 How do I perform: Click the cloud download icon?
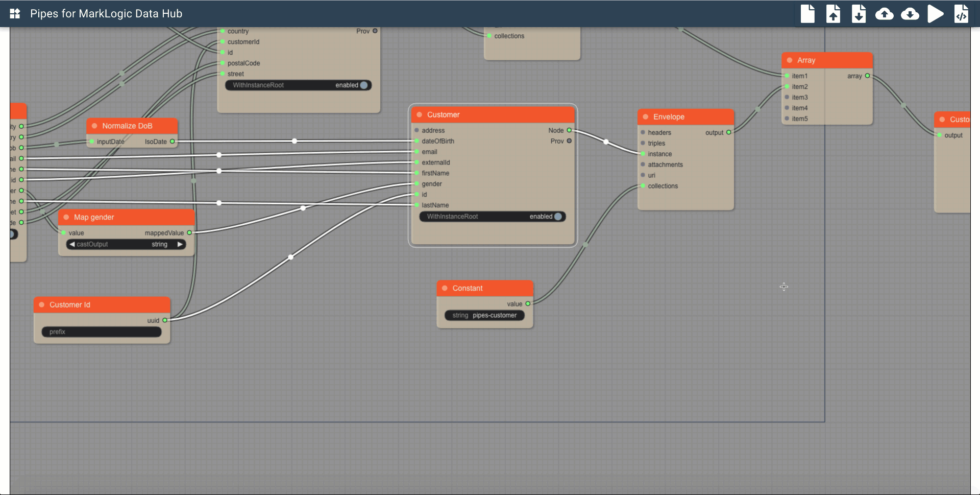[x=910, y=14]
